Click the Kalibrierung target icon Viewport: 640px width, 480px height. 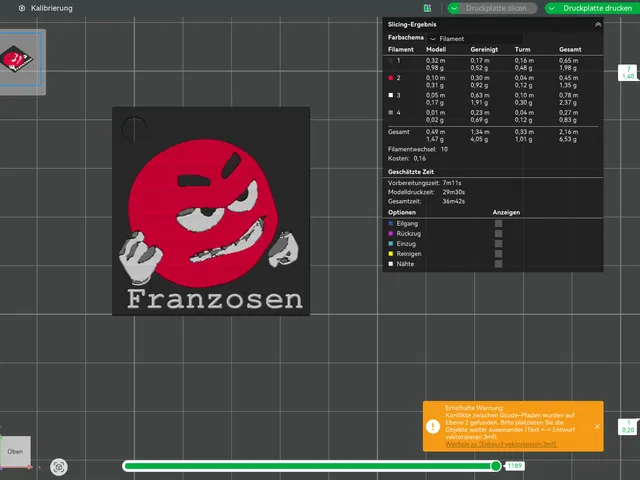pos(22,8)
